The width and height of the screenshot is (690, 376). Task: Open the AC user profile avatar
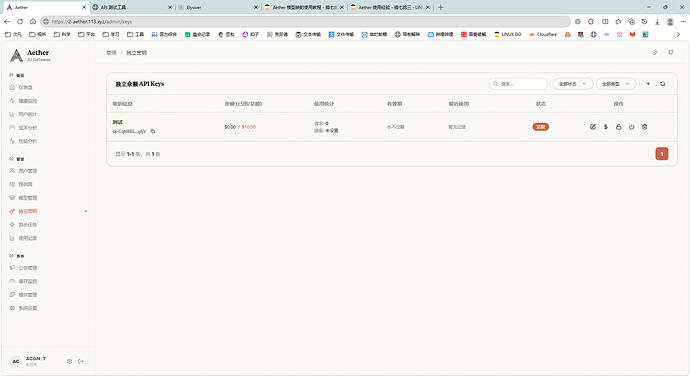[16, 361]
